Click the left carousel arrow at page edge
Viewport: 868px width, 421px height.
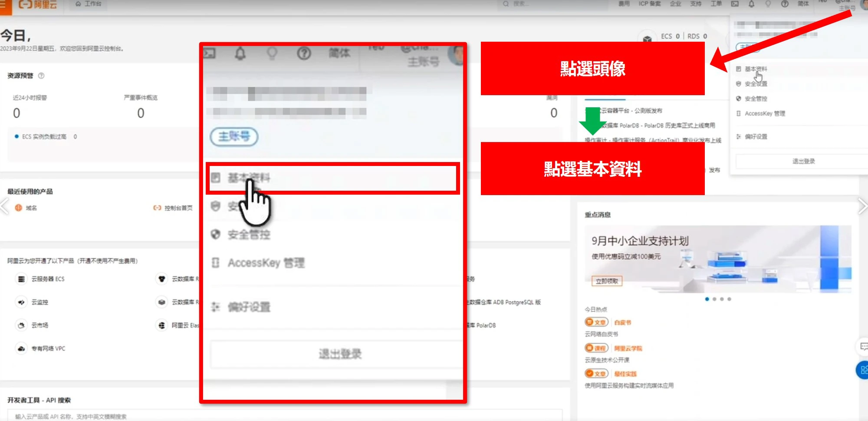pyautogui.click(x=4, y=206)
